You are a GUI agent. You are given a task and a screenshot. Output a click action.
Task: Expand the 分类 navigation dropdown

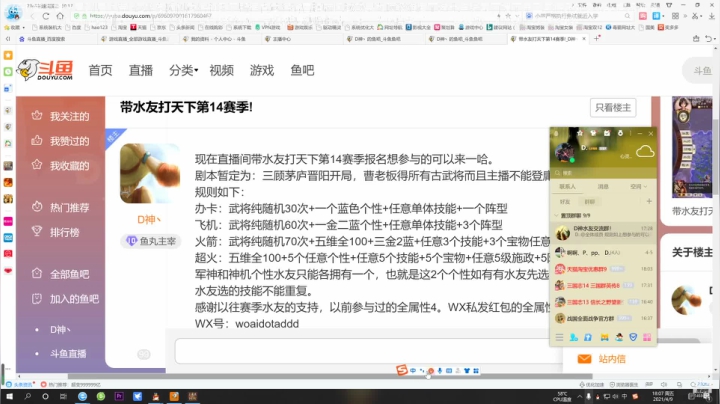(183, 70)
